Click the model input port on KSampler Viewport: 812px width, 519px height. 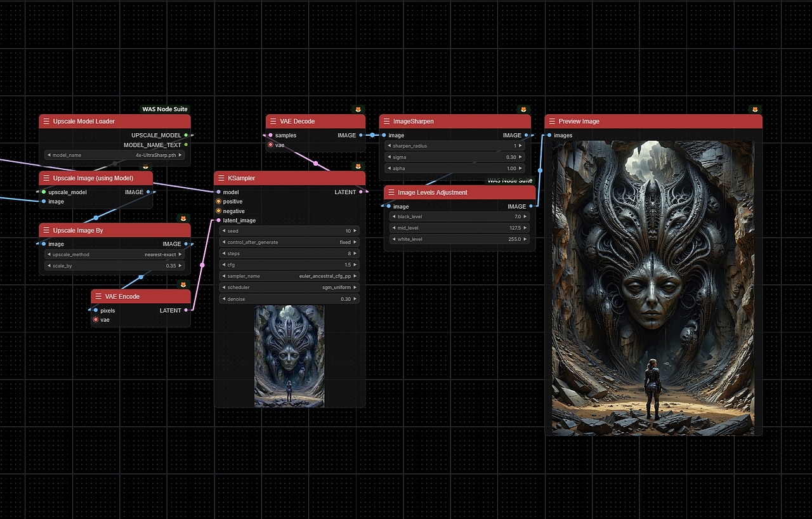coord(218,192)
